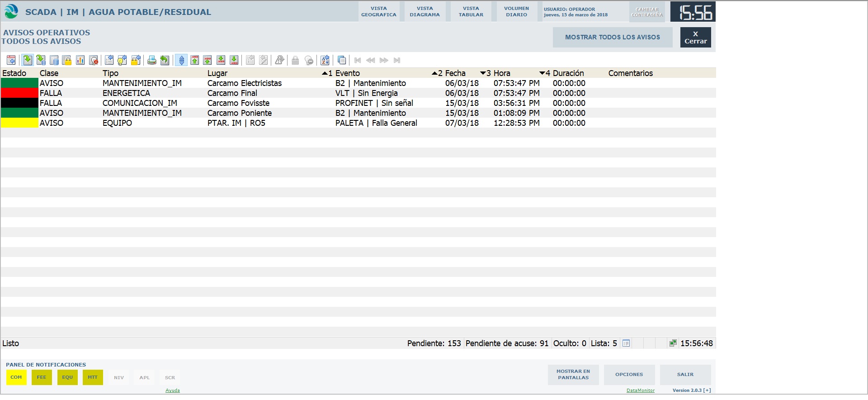This screenshot has width=868, height=400.
Task: Toggle the FEE notification indicator
Action: pos(42,377)
